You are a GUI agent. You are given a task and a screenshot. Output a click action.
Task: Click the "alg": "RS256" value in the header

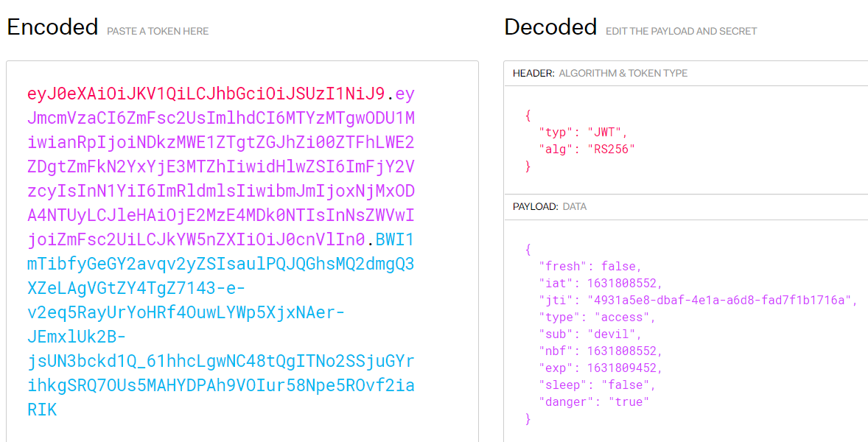coord(611,149)
